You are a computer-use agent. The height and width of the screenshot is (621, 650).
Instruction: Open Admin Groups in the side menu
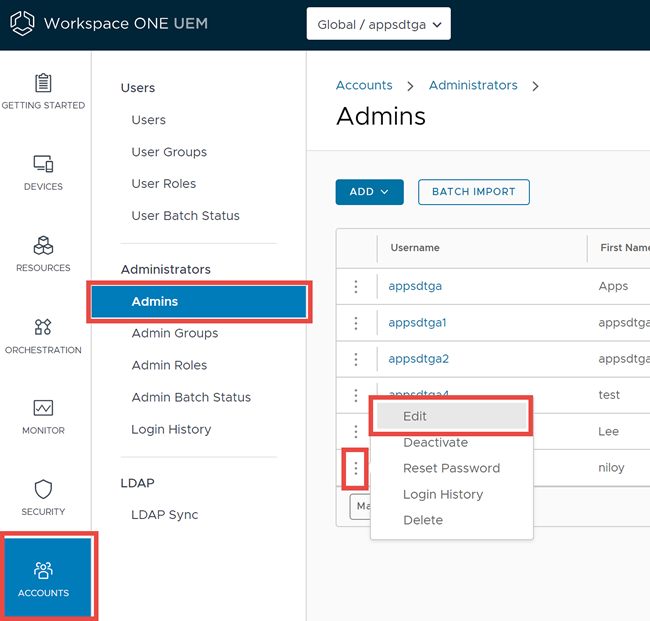[175, 333]
